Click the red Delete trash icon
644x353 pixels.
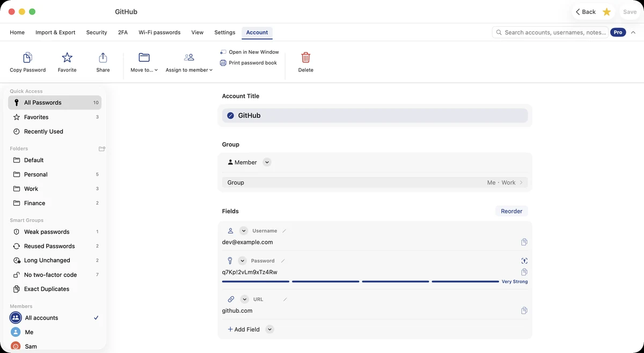306,57
